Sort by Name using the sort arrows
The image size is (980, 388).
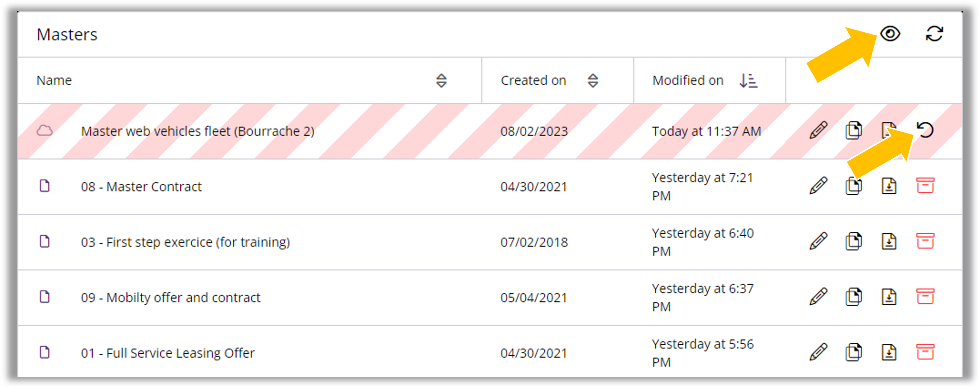pyautogui.click(x=441, y=81)
